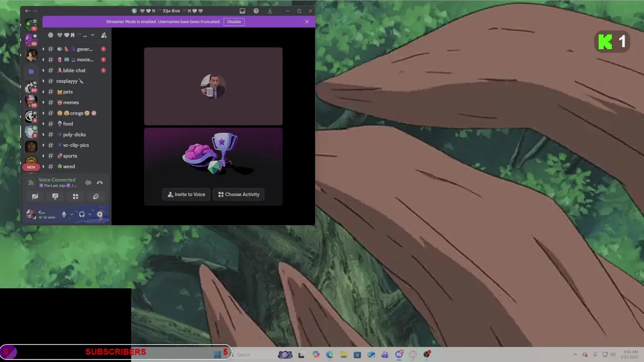Open the poly-dicks channel
644x362 pixels.
pos(75,135)
